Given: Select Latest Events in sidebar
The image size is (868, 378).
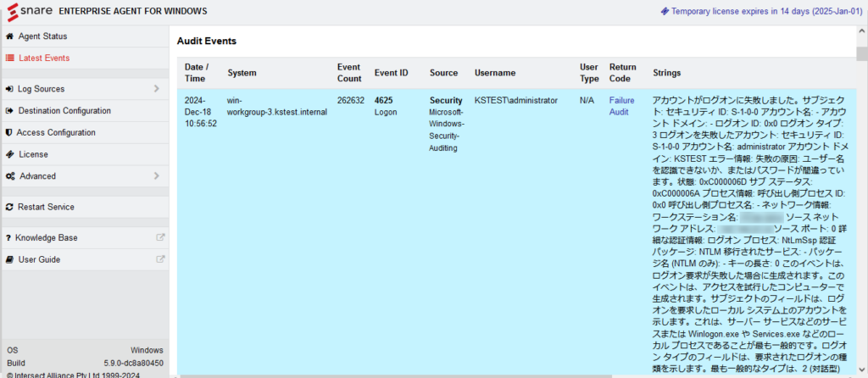Looking at the screenshot, I should (x=86, y=58).
